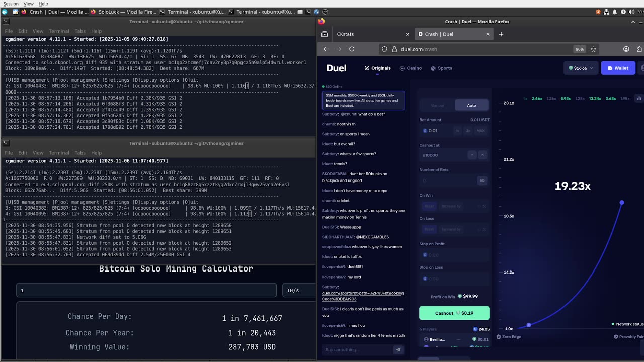644x362 pixels.
Task: Click the Cashout $0.19 button
Action: [454, 313]
